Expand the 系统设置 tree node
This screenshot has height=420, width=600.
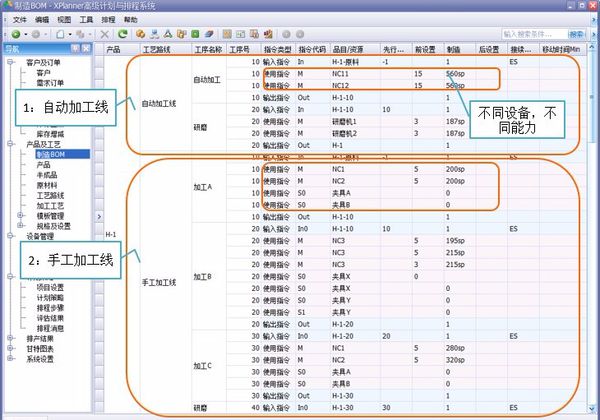(x=11, y=359)
